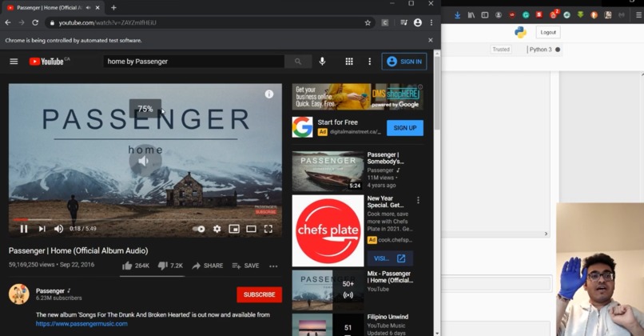The image size is (644, 336).
Task: Click the SIGN UP ad button
Action: click(x=405, y=128)
